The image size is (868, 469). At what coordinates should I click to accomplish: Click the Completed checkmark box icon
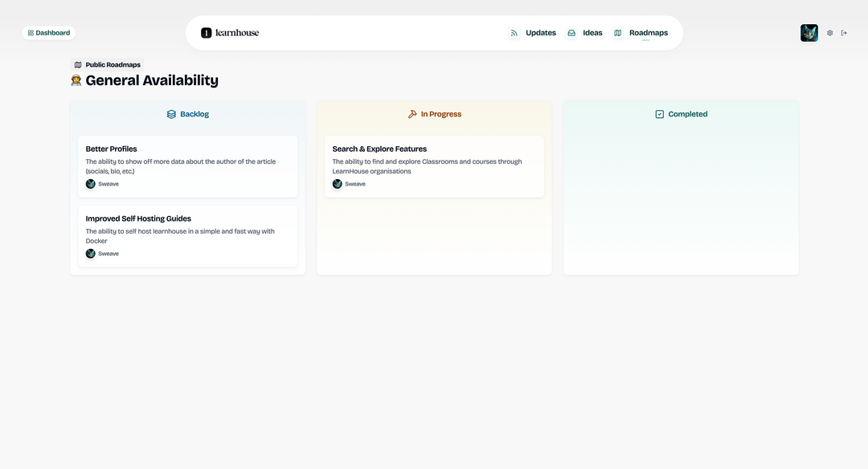tap(660, 114)
